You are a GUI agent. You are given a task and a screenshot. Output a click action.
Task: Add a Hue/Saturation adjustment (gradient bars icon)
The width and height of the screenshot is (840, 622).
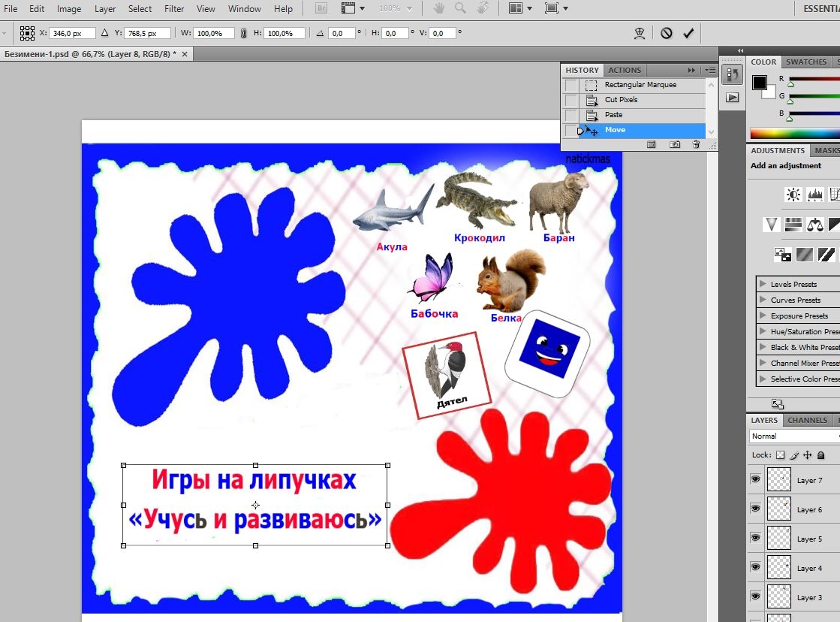[x=793, y=224]
